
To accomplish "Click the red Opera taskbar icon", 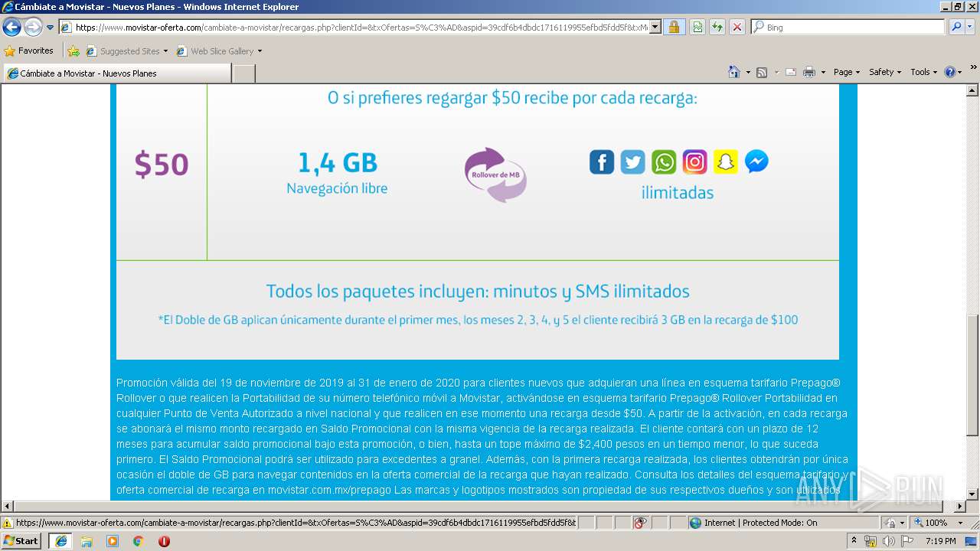I will click(x=164, y=541).
